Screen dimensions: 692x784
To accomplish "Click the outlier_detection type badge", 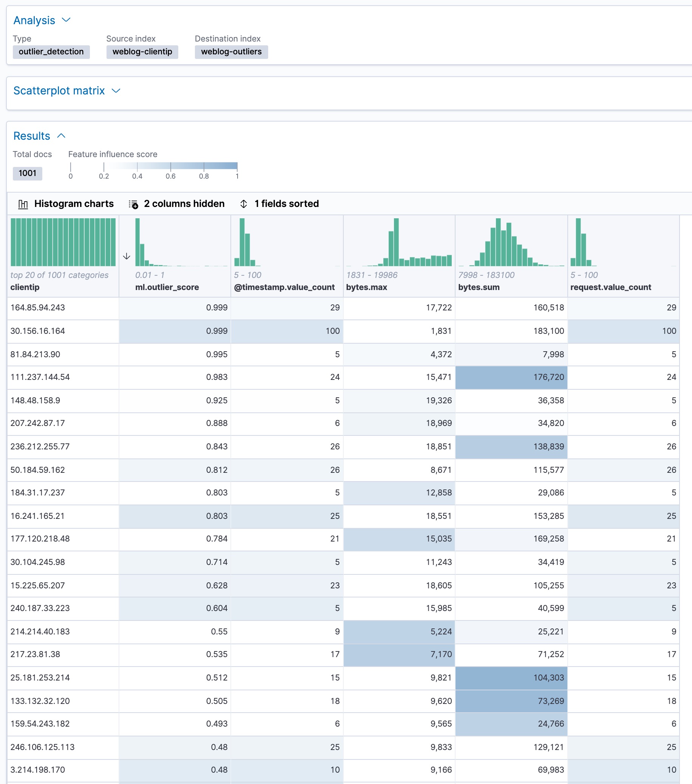I will click(x=51, y=52).
